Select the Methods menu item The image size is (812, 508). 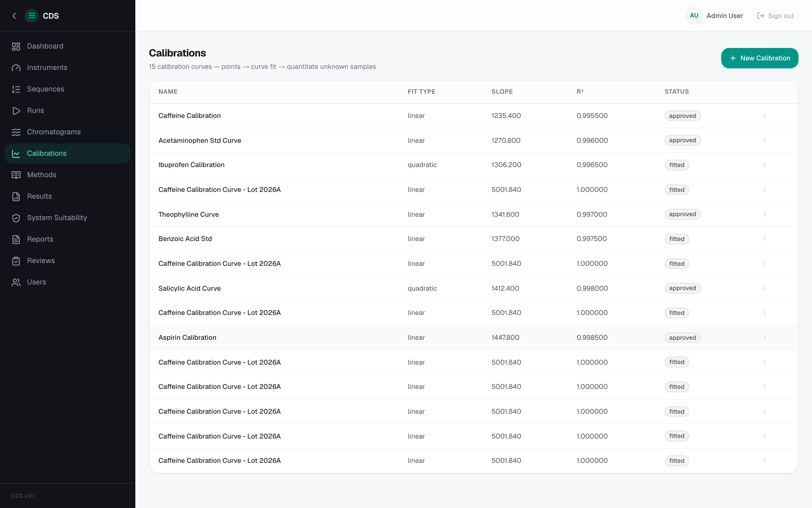(x=67, y=175)
